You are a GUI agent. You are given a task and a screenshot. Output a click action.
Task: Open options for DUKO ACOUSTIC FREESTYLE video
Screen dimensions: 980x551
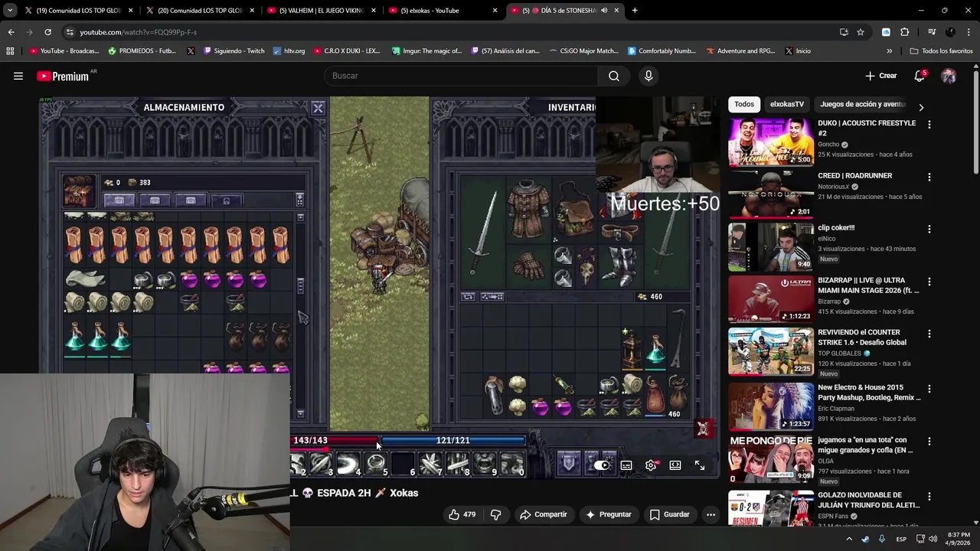[929, 124]
